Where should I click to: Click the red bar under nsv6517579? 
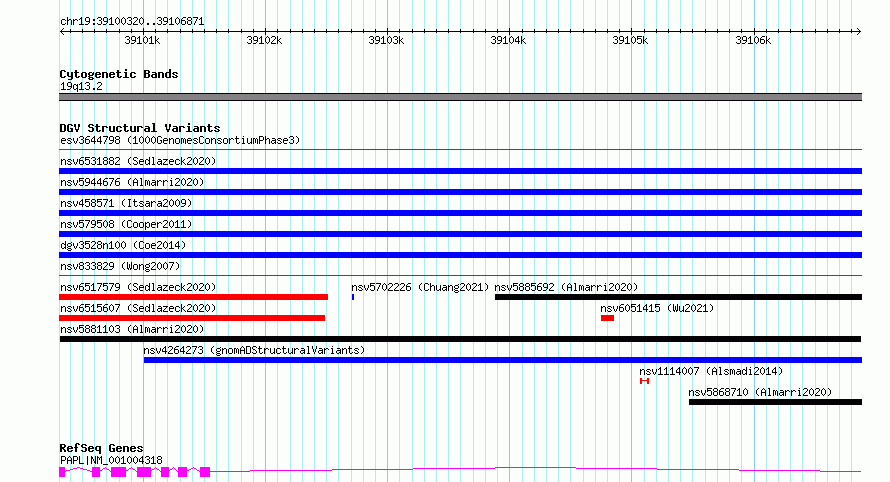194,297
